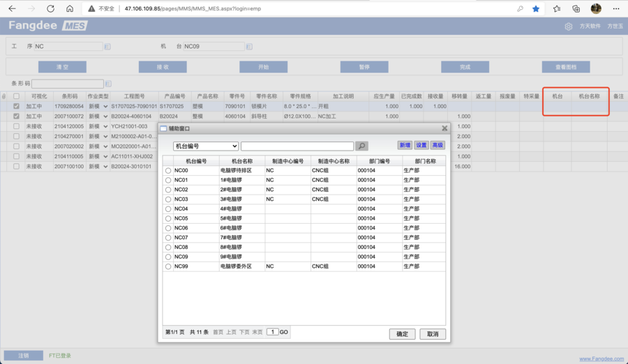
Task: Uncheck the row with barcode 1709280054
Action: (x=17, y=107)
